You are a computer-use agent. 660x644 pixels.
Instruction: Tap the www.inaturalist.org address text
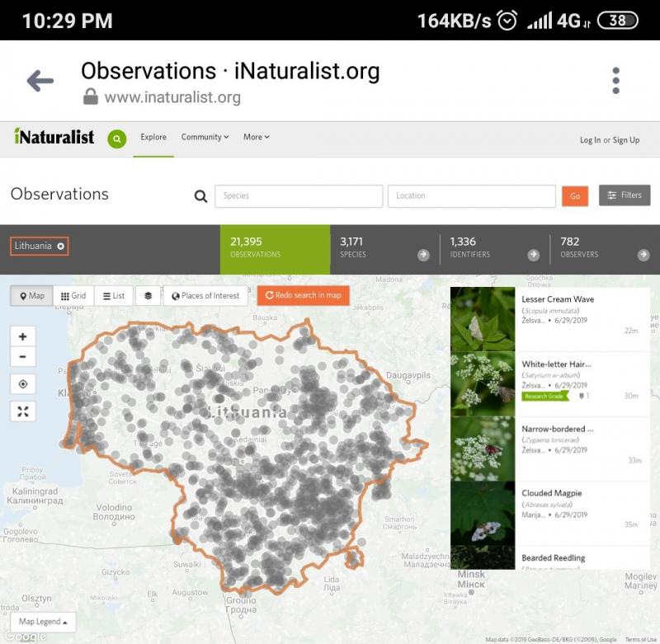(172, 97)
